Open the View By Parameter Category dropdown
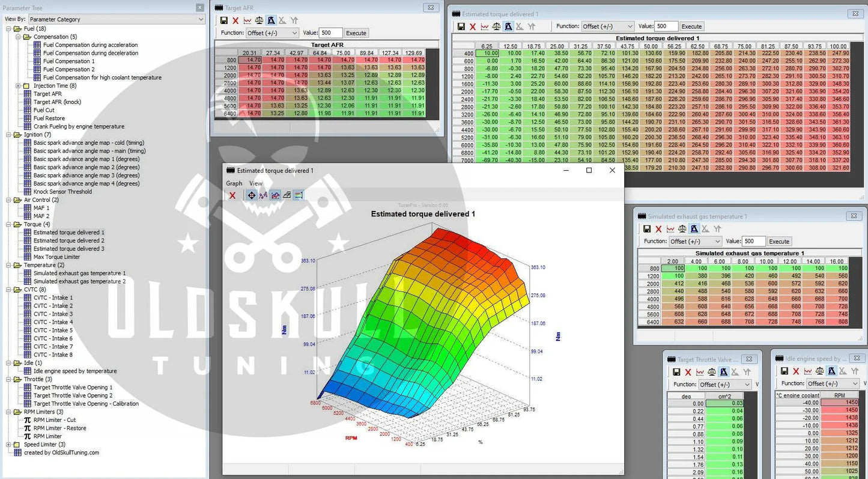The height and width of the screenshot is (479, 868). tap(117, 19)
